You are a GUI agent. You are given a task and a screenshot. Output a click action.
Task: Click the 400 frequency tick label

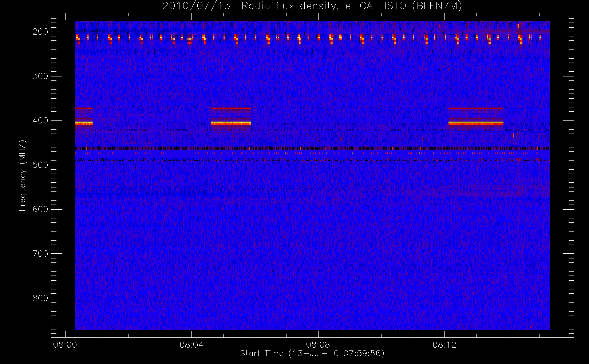point(40,120)
